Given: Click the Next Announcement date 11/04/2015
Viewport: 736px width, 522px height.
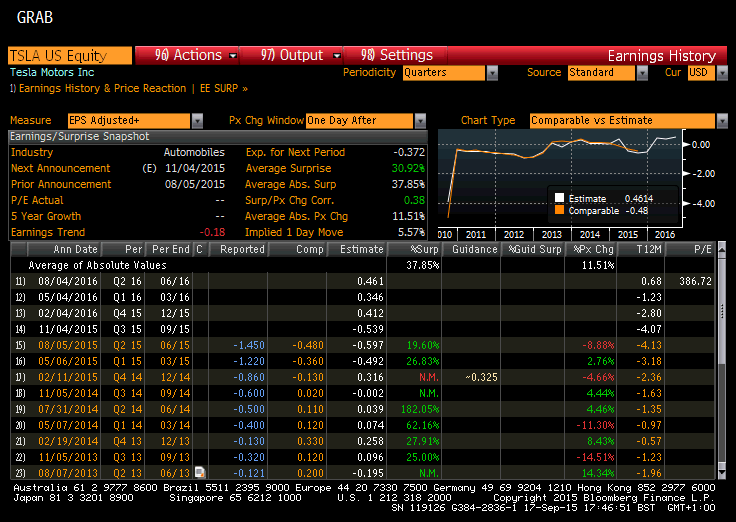Looking at the screenshot, I should 195,168.
